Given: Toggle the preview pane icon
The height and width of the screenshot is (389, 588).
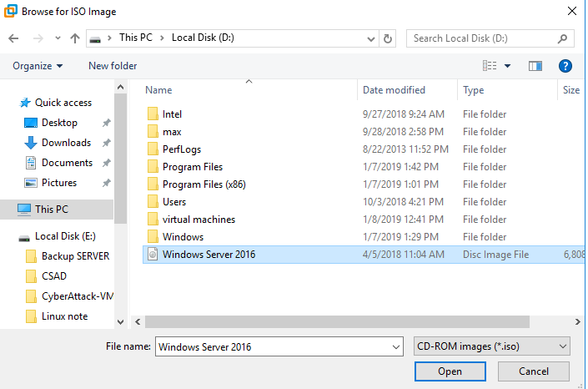Looking at the screenshot, I should click(x=535, y=66).
